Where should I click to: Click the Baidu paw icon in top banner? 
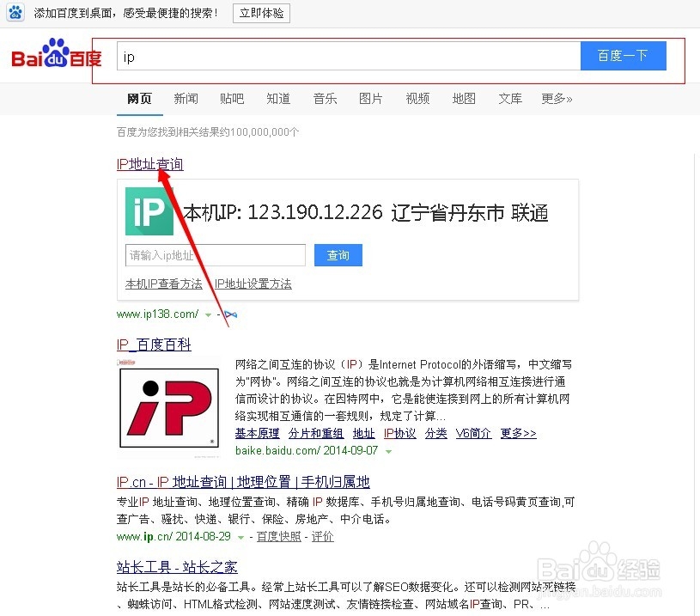click(x=15, y=13)
